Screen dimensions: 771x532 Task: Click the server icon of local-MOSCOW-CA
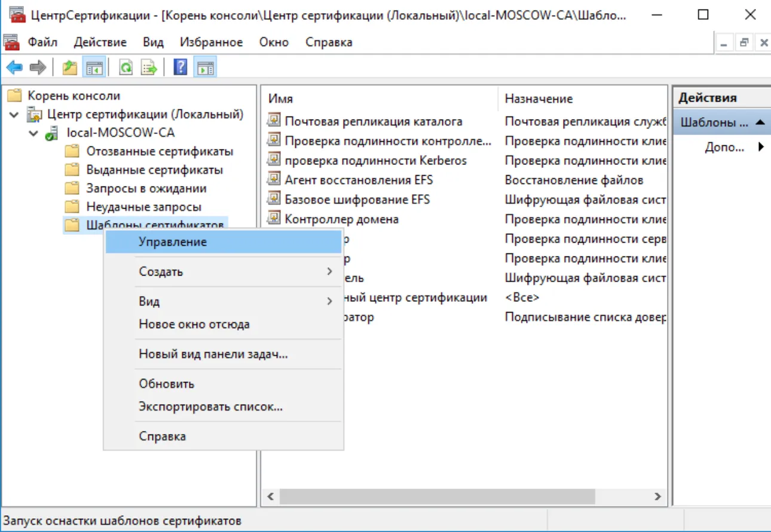53,133
